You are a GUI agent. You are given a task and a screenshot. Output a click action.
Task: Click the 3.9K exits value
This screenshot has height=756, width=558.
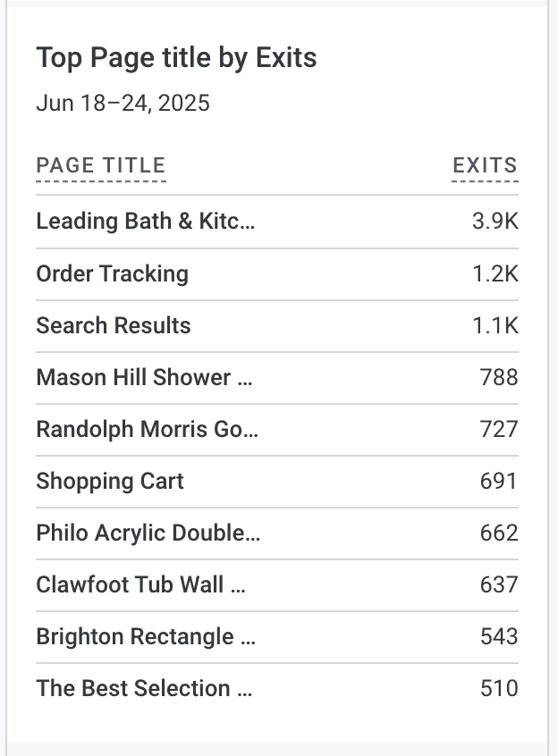click(495, 222)
